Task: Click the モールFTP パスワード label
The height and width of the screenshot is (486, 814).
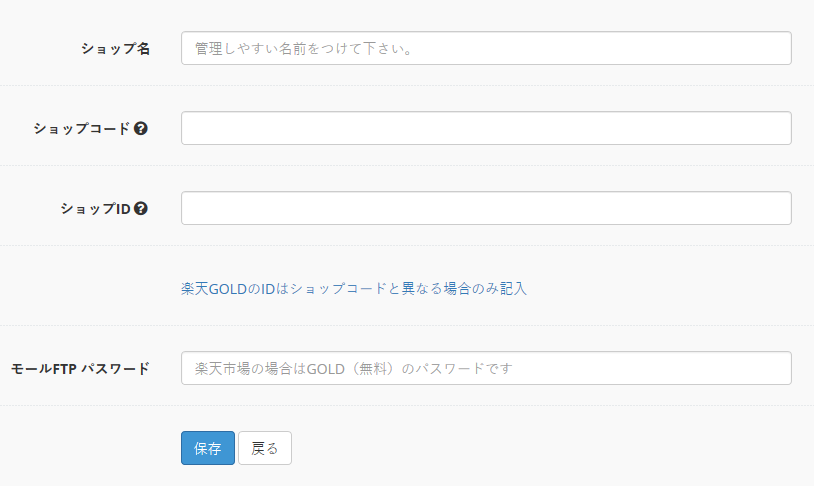Action: (80, 368)
